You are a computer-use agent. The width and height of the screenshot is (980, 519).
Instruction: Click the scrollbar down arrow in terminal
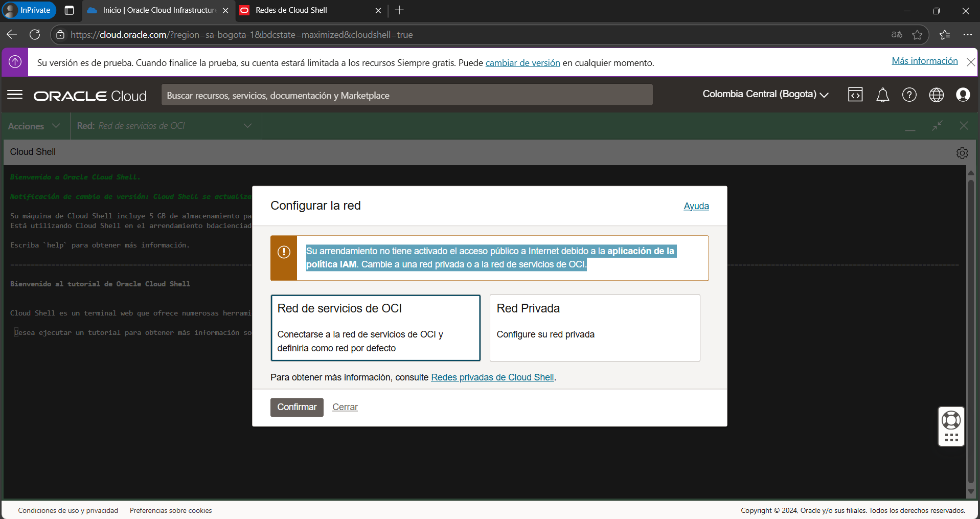pyautogui.click(x=971, y=492)
